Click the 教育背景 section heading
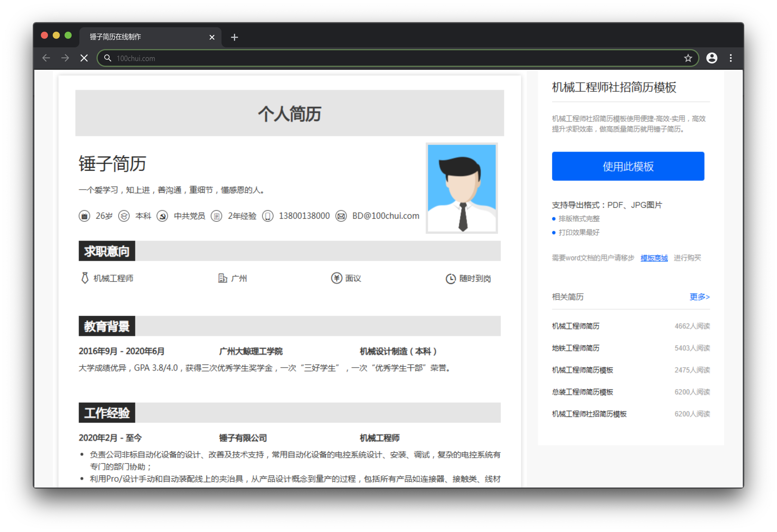 tap(107, 326)
